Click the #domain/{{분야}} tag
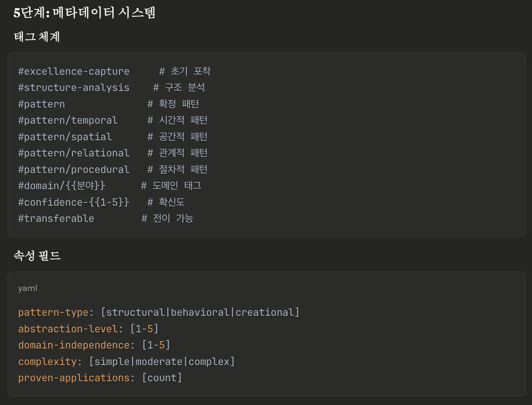 [62, 186]
